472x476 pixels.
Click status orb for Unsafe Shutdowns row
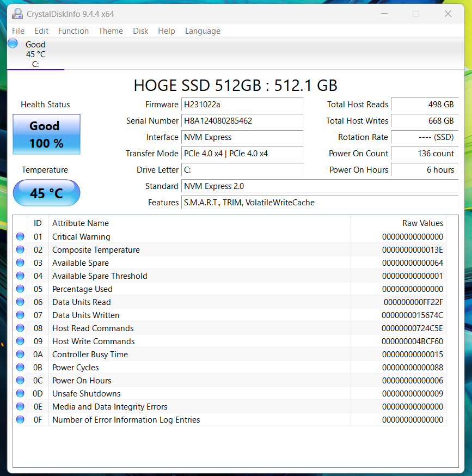(20, 393)
